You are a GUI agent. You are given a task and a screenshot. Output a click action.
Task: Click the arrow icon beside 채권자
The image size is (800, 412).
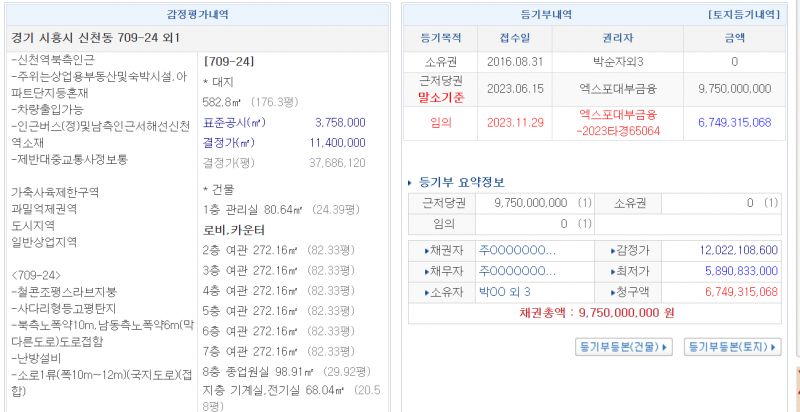428,251
